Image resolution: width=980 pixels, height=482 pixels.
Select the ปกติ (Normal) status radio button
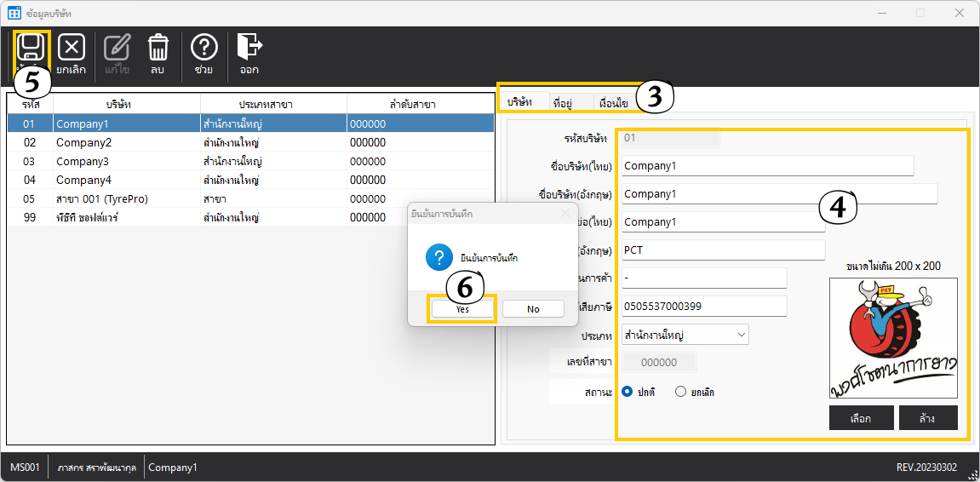pos(628,392)
